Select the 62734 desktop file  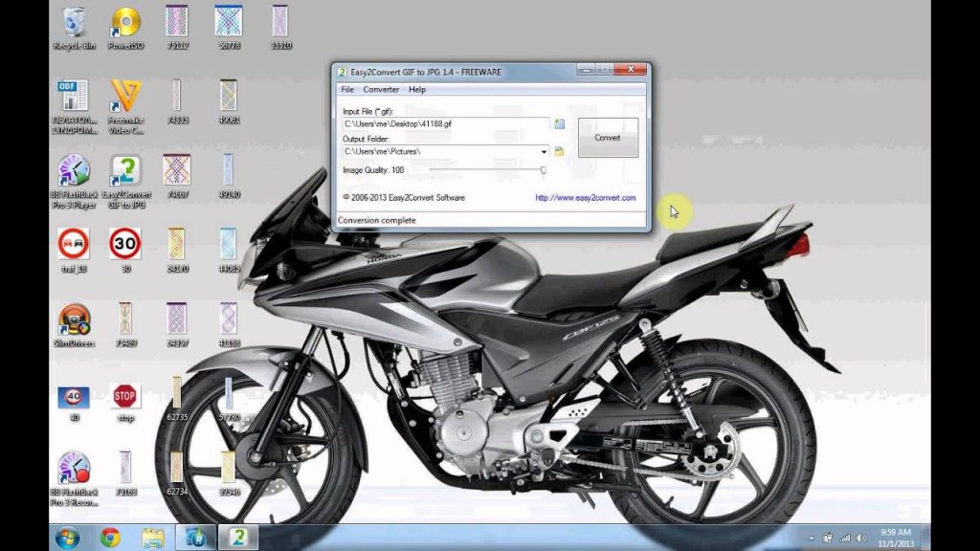coord(177,474)
